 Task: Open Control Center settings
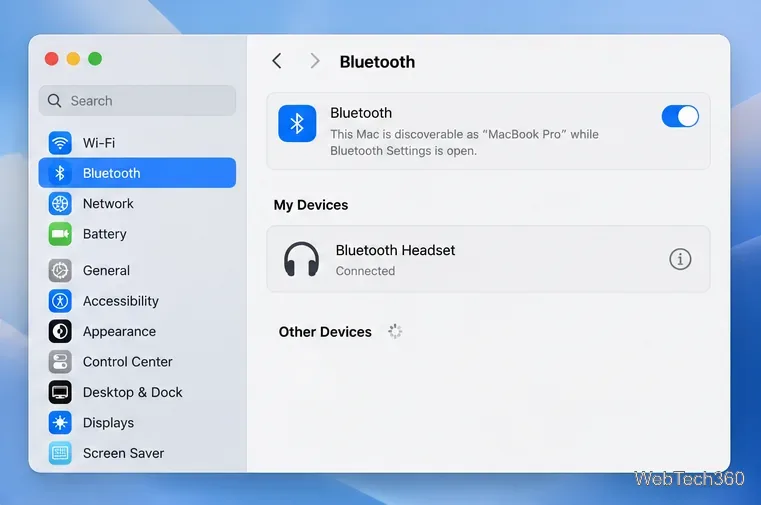point(137,362)
